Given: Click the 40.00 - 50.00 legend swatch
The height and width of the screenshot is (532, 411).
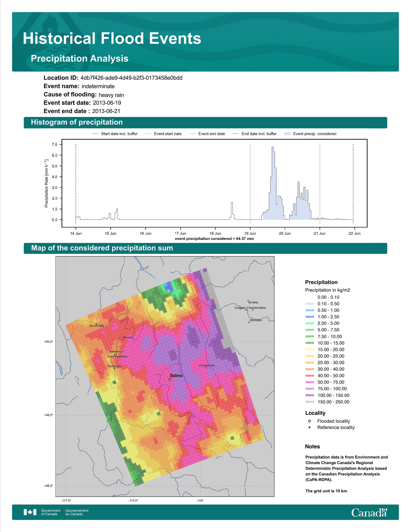Looking at the screenshot, I should (310, 376).
